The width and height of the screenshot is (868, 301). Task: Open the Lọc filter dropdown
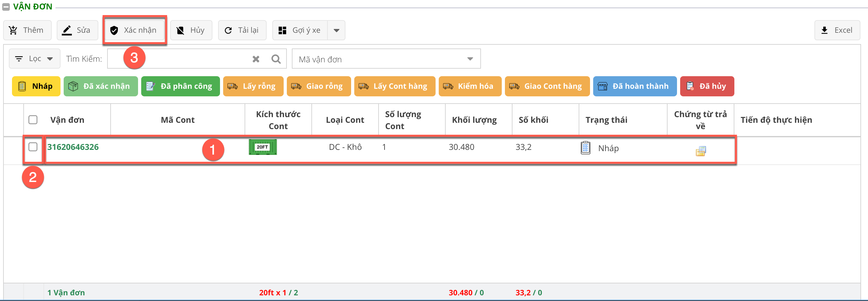tap(34, 59)
